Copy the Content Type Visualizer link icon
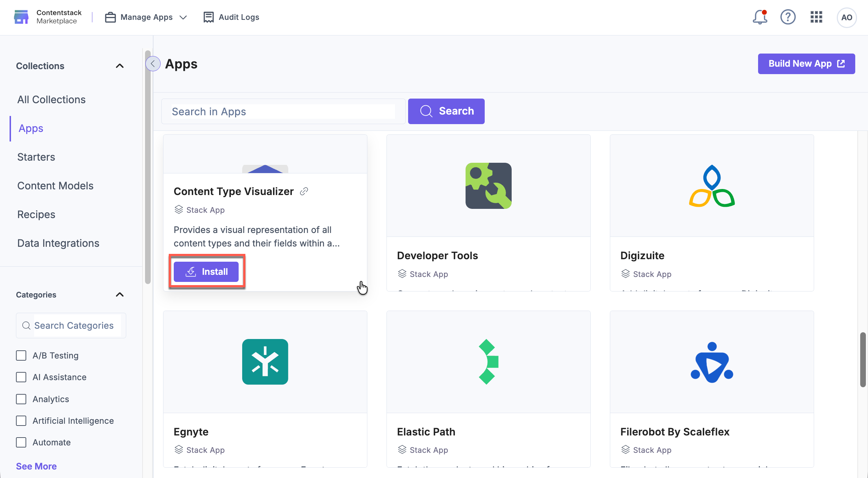 (x=304, y=191)
